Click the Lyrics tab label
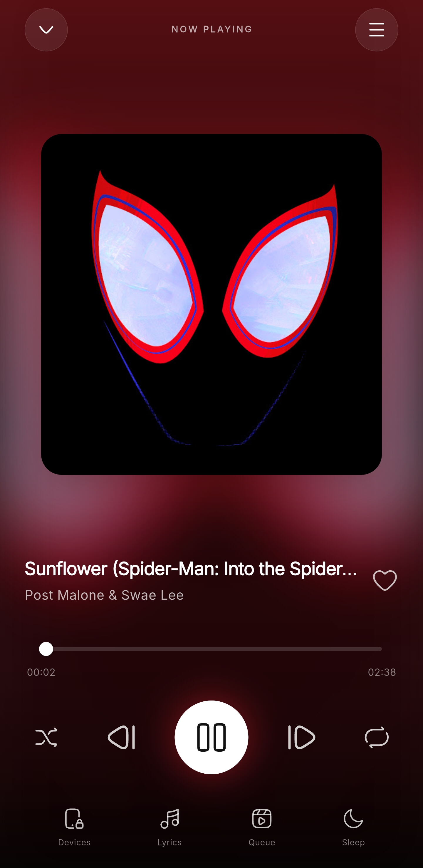423x868 pixels. point(169,842)
